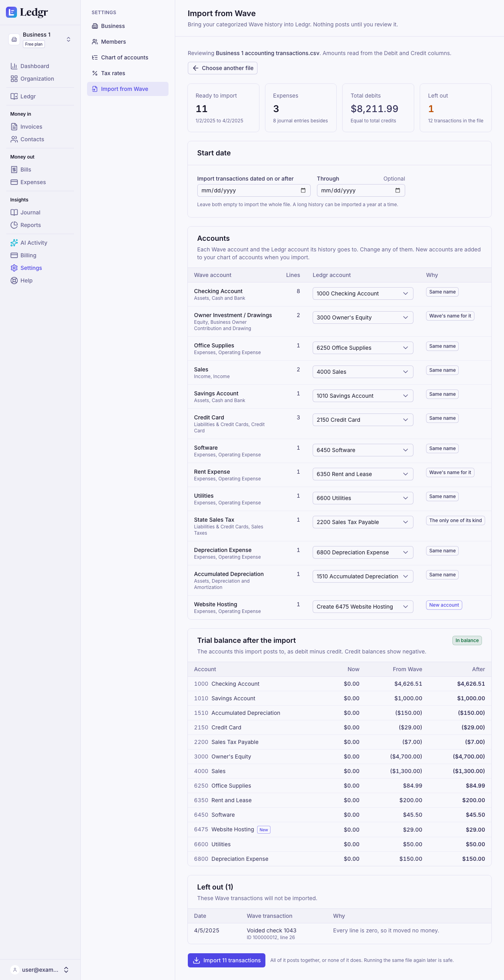Click The only one of its kind tag
Viewport: 504px width, 980px height.
tap(455, 520)
